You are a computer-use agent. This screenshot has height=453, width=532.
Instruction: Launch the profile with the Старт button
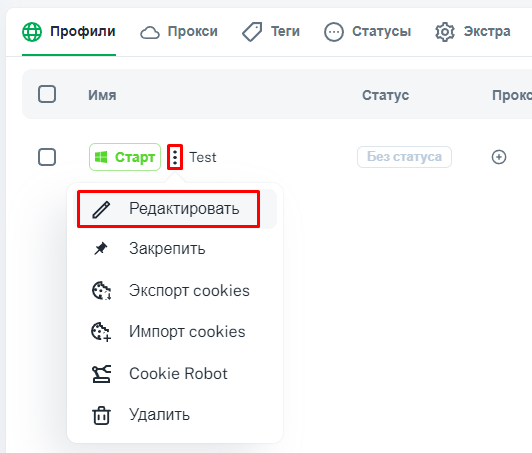tap(125, 157)
